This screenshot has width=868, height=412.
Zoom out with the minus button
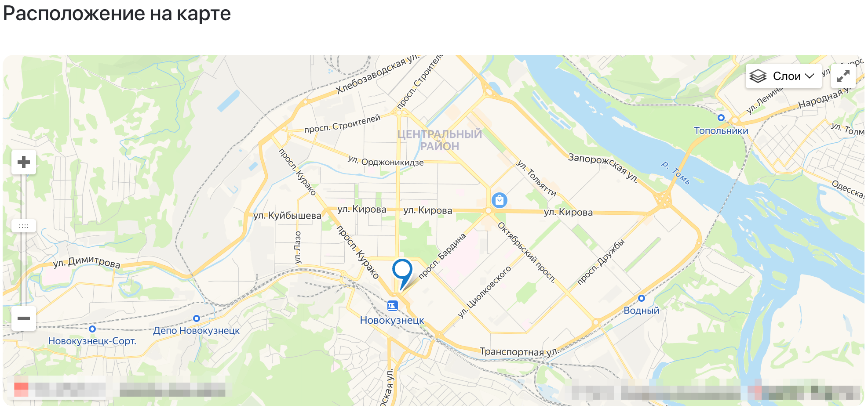(24, 318)
